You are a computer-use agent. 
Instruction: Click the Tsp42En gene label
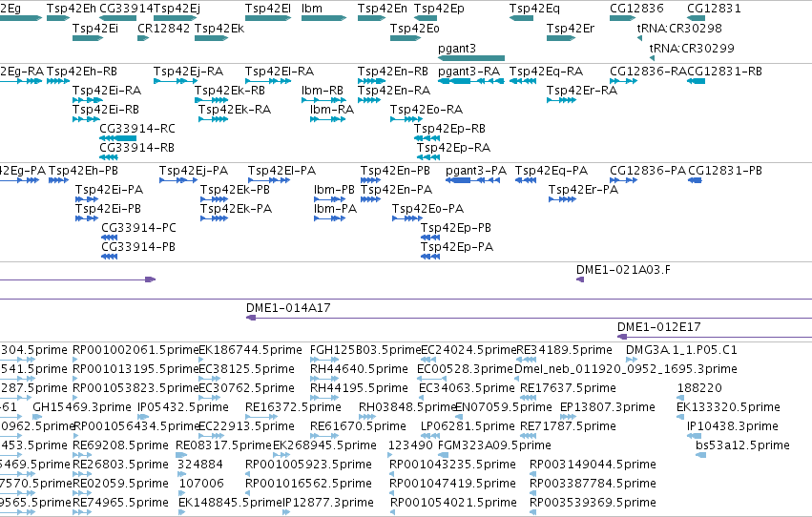pyautogui.click(x=383, y=9)
